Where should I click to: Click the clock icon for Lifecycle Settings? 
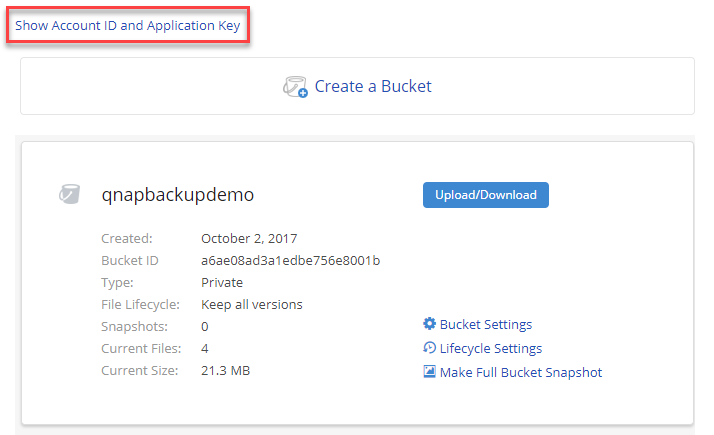(429, 348)
